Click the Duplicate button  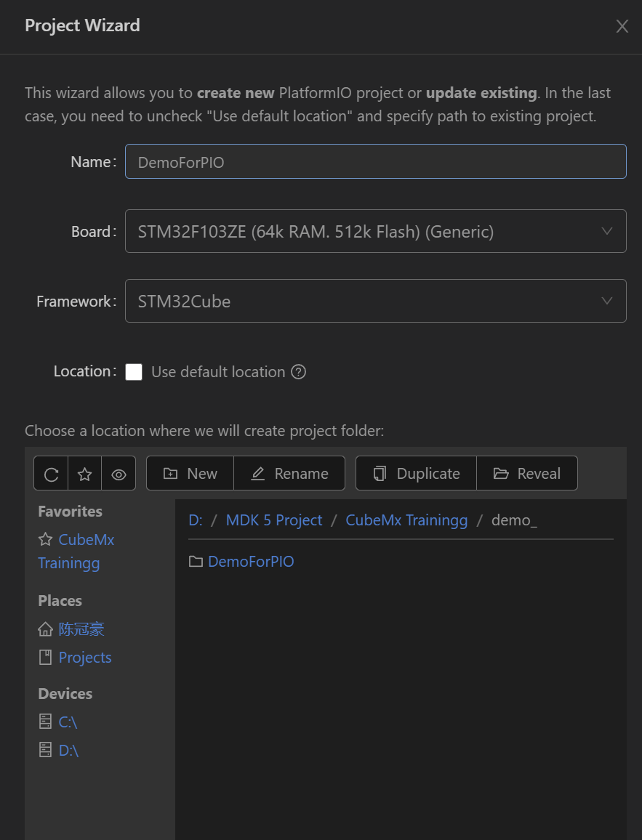click(416, 474)
